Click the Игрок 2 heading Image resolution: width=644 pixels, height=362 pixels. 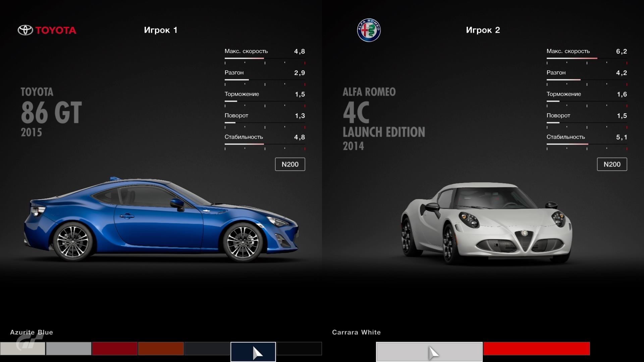(x=483, y=30)
